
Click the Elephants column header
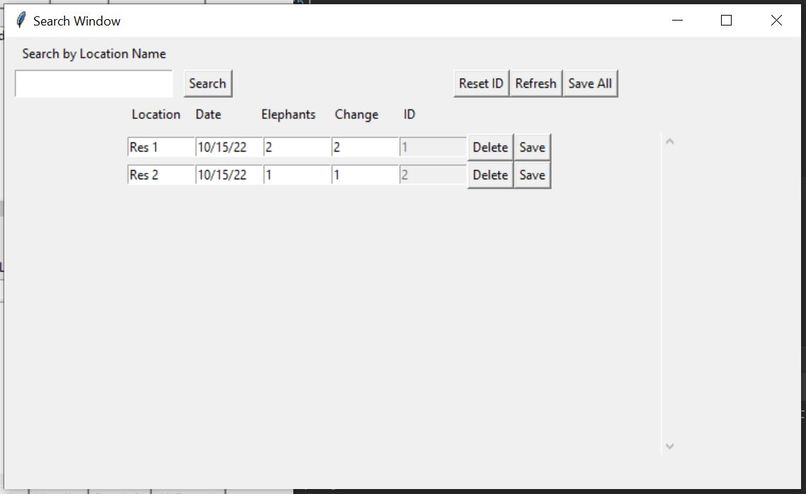288,115
